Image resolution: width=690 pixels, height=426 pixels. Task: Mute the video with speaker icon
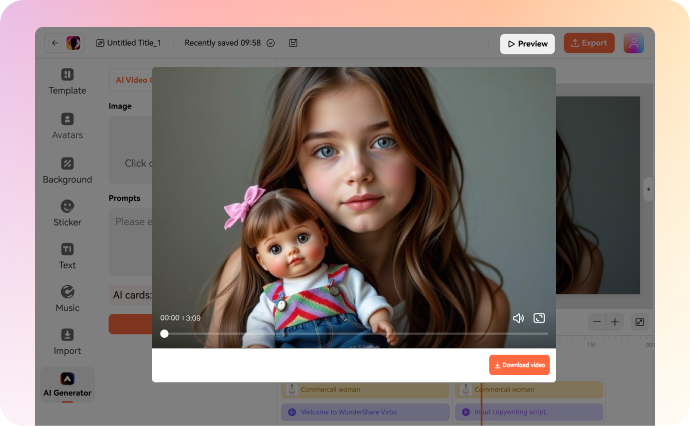pyautogui.click(x=518, y=318)
